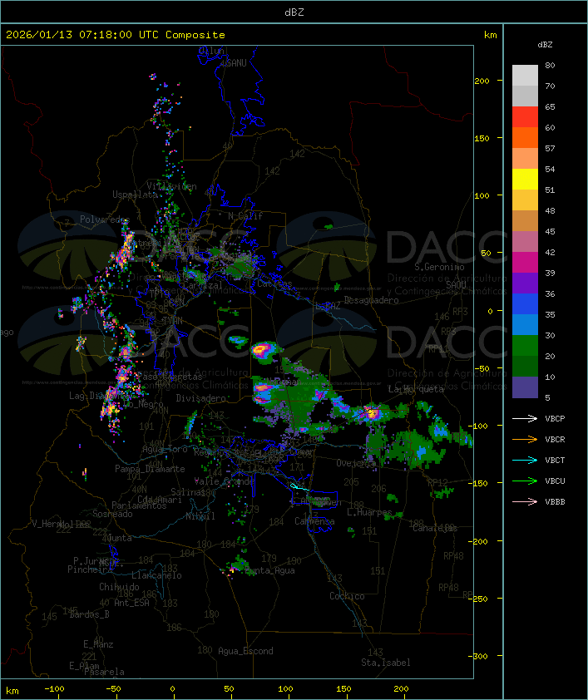The width and height of the screenshot is (588, 700).
Task: Click the 5 value on color scale
Action: coord(547,397)
